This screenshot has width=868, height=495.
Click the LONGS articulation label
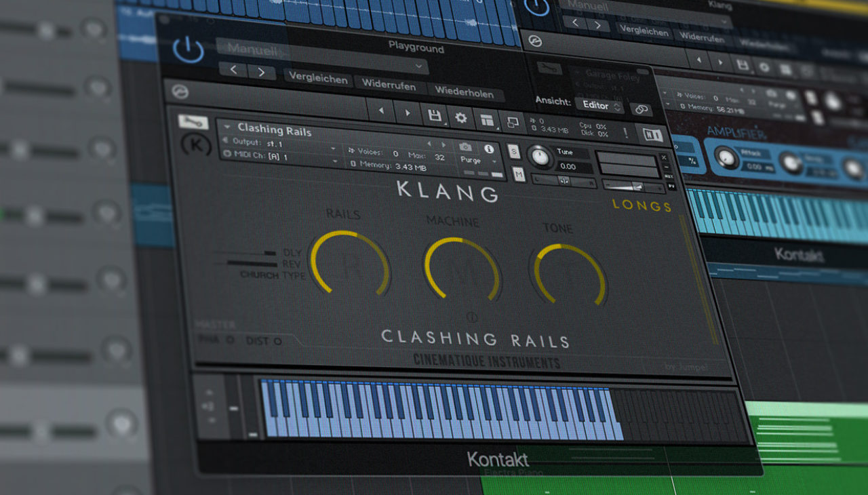642,205
